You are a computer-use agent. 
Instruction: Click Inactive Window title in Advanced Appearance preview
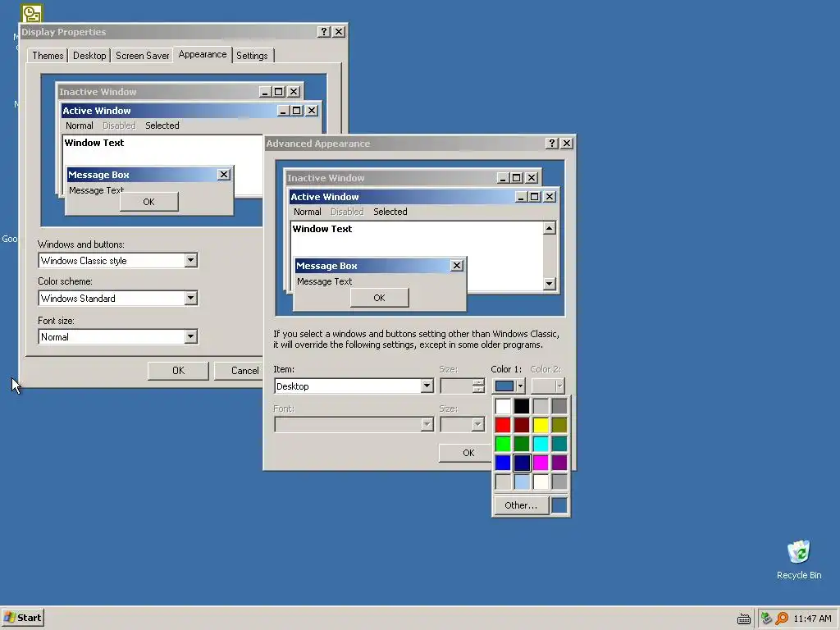[x=326, y=178]
